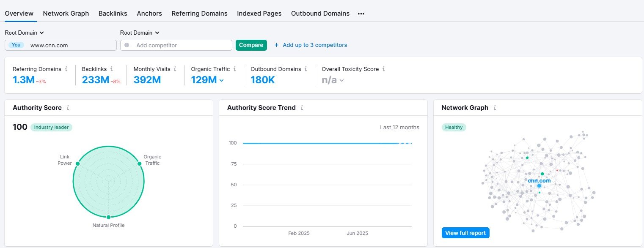Open the Anchors tab
The height and width of the screenshot is (248, 644).
[149, 13]
